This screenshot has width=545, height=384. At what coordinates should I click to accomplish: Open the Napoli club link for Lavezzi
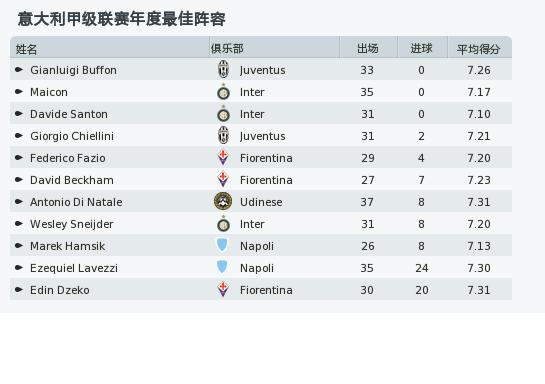(257, 268)
